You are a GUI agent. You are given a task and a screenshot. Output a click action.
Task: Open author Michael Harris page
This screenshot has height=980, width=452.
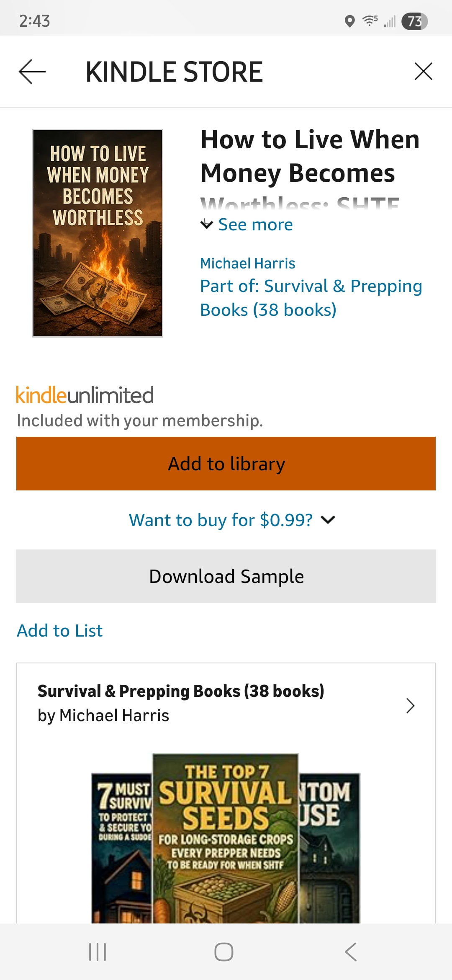click(x=248, y=263)
